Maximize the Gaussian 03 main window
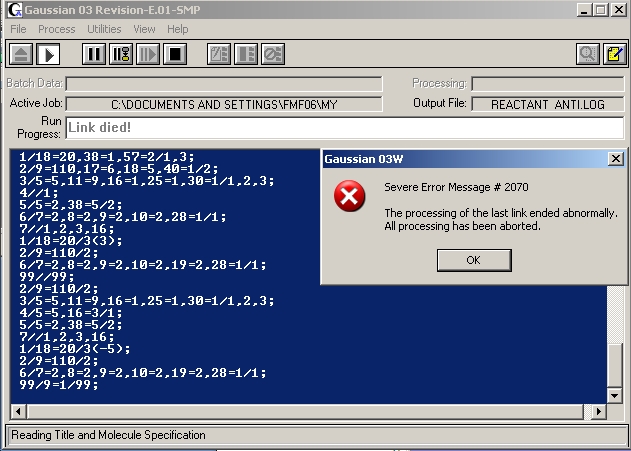631x451 pixels. 600,10
